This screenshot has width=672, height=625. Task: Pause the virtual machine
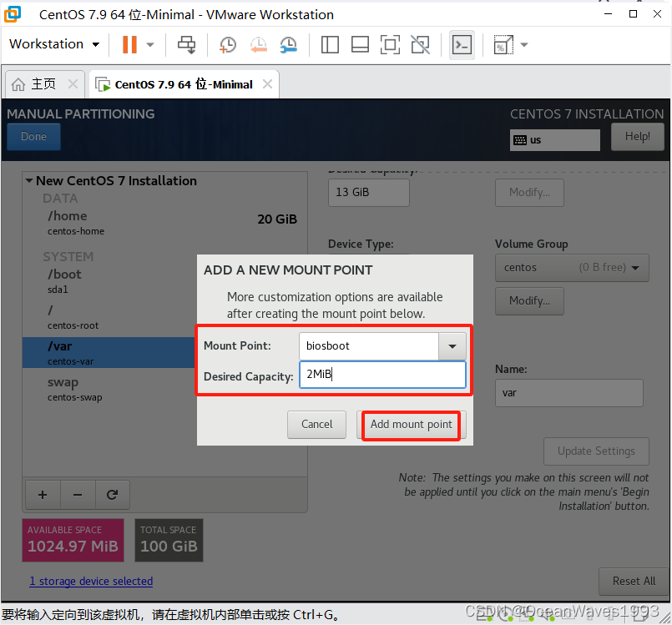(129, 44)
